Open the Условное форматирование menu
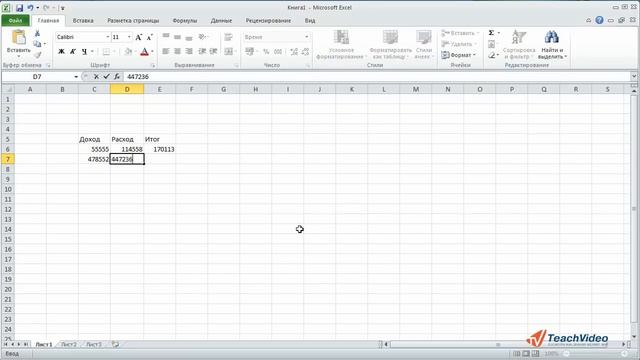The width and height of the screenshot is (640, 360). 341,44
